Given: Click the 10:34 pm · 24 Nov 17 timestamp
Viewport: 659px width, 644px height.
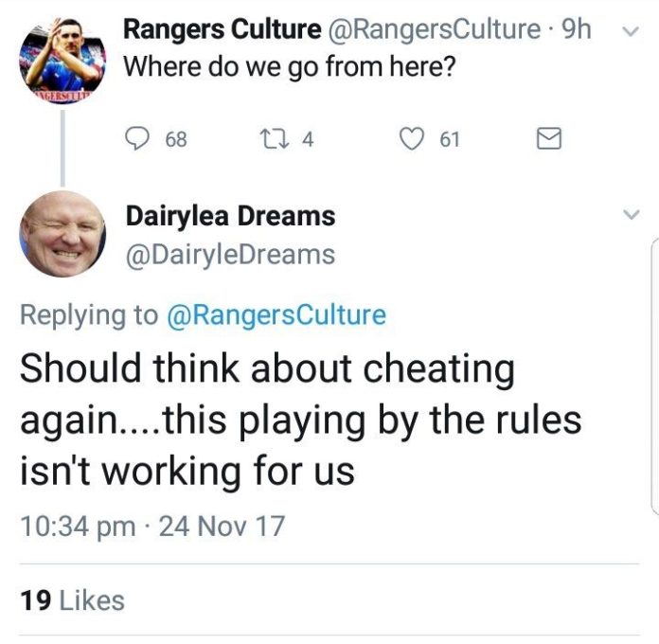Looking at the screenshot, I should 151,526.
